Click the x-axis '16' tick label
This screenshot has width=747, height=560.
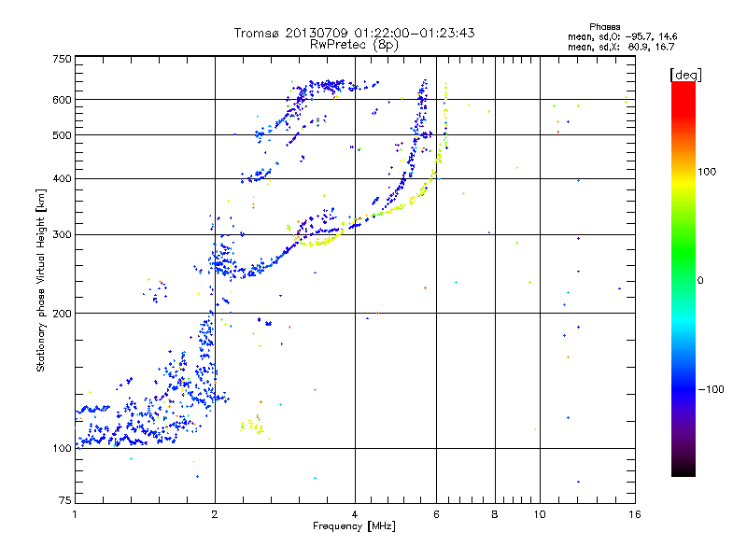(635, 514)
